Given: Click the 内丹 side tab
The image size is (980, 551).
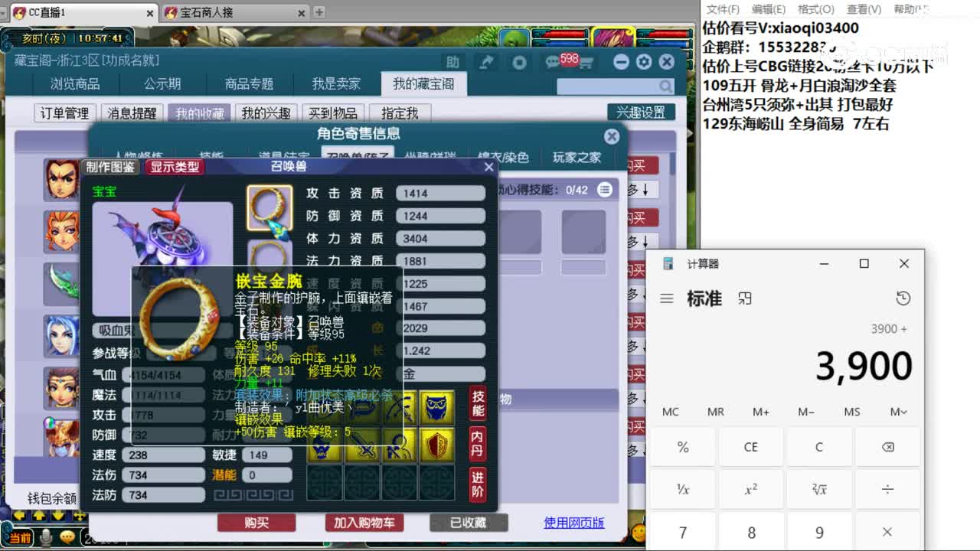Looking at the screenshot, I should (478, 444).
